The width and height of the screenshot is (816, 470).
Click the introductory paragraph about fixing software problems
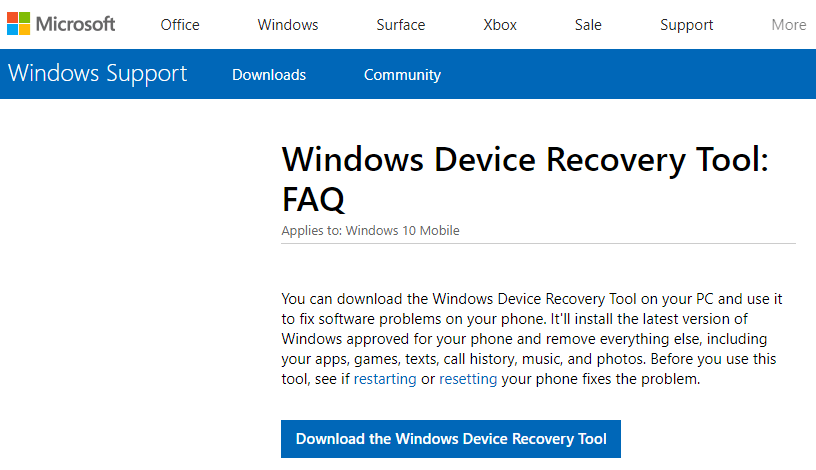coord(532,339)
